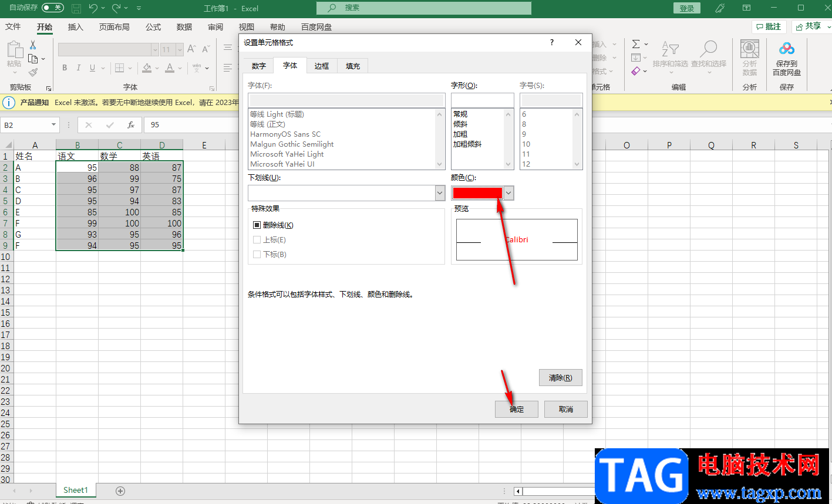Click the 批注 comments button
Screen dimensions: 832x504
pyautogui.click(x=769, y=26)
